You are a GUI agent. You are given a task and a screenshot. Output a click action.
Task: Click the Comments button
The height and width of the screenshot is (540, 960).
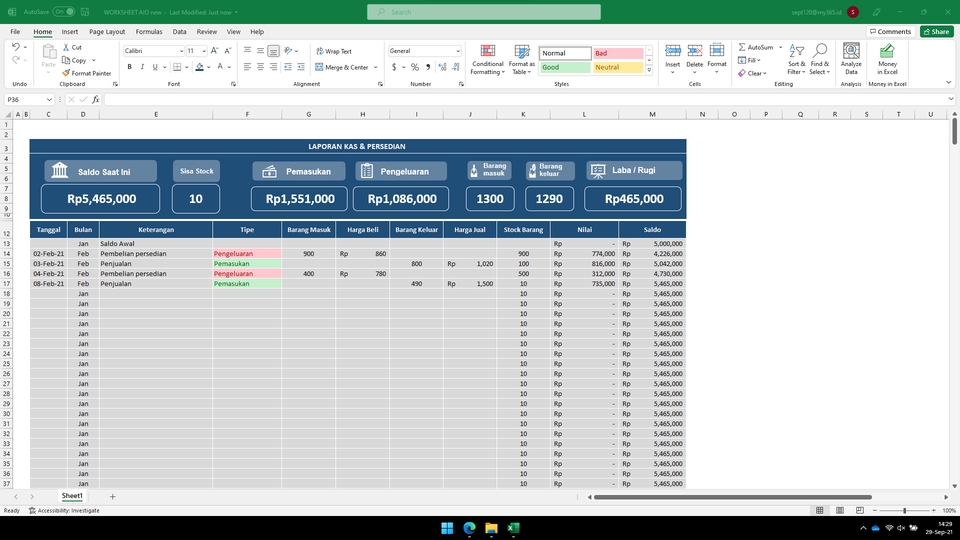(x=890, y=31)
